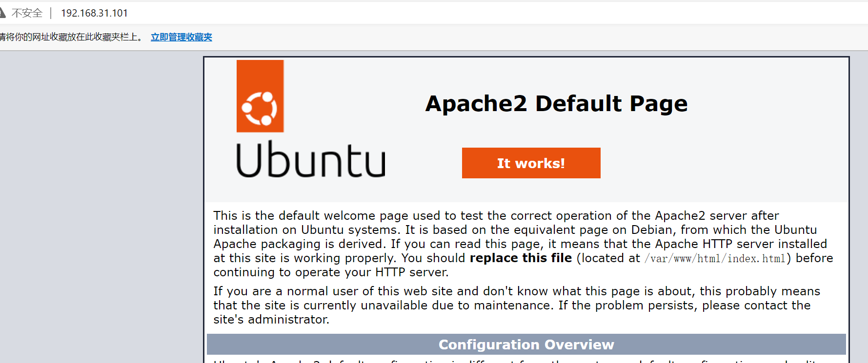Click "continuing to operate your HTTP server" line
The image size is (868, 363).
(x=331, y=272)
